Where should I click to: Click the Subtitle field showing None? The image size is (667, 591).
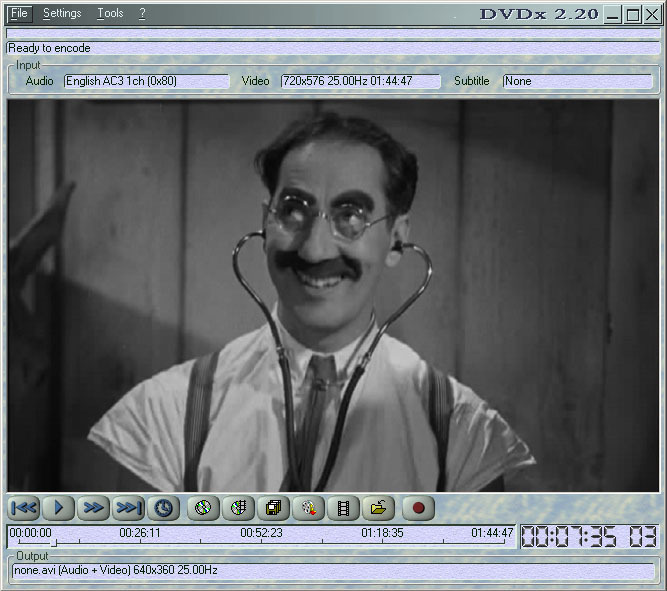(x=577, y=81)
